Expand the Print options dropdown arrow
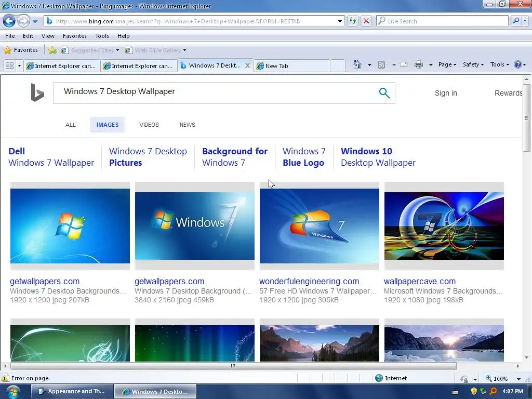This screenshot has width=532, height=399. coord(431,64)
